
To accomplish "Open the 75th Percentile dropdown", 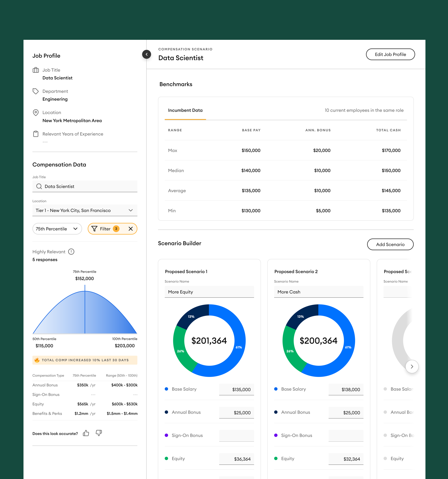I will click(57, 229).
